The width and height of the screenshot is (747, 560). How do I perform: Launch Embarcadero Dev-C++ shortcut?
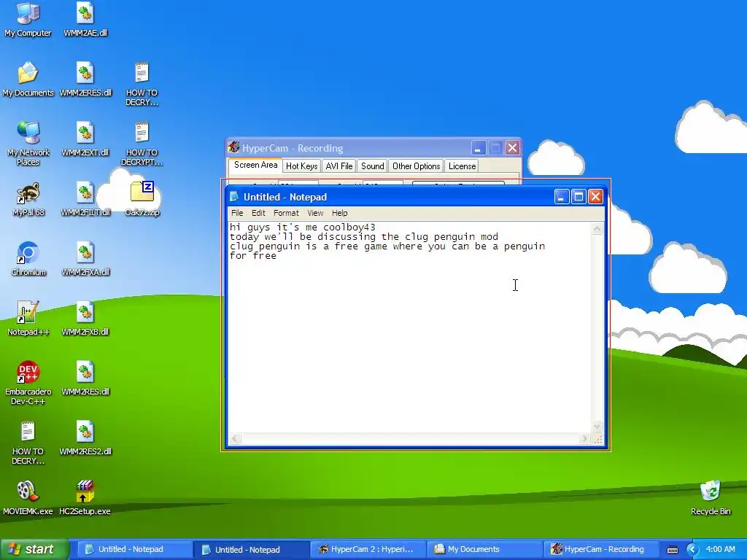[x=28, y=383]
